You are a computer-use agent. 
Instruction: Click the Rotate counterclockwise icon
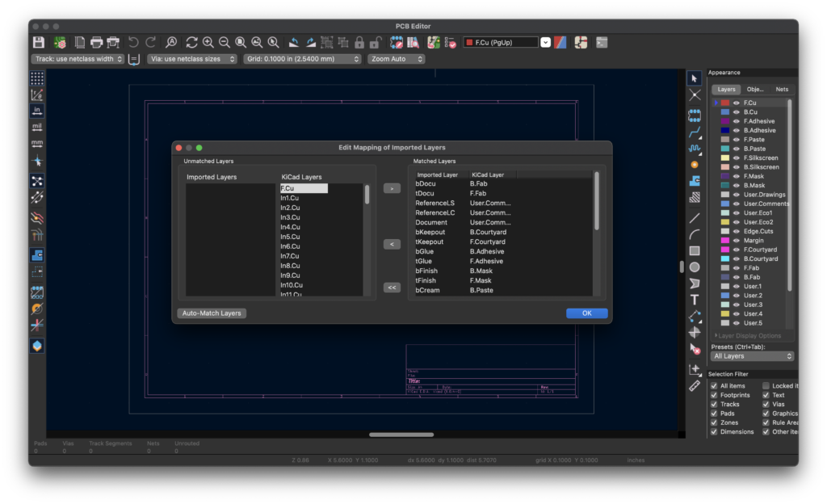(294, 42)
